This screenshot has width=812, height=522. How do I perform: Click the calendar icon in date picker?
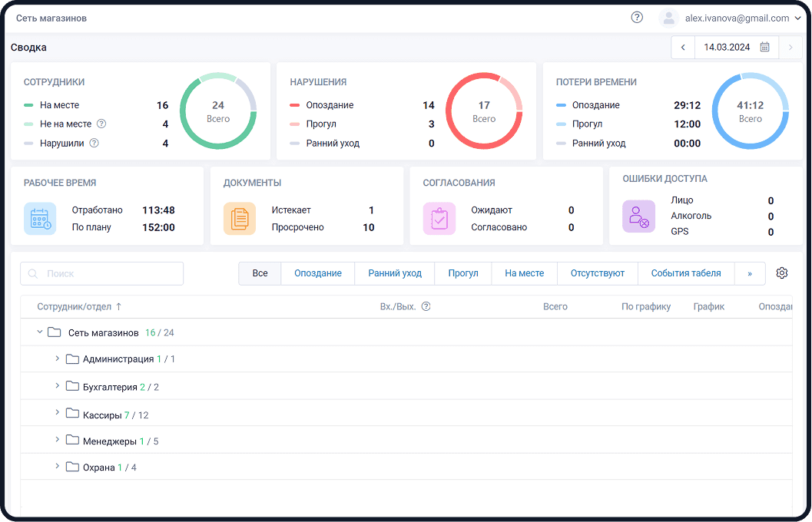764,47
